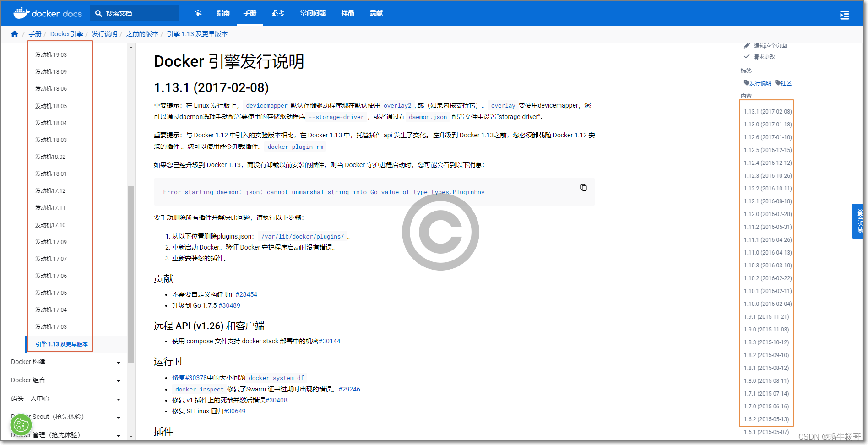Go to home via breadcrumb house icon
This screenshot has width=868, height=445.
click(x=15, y=34)
